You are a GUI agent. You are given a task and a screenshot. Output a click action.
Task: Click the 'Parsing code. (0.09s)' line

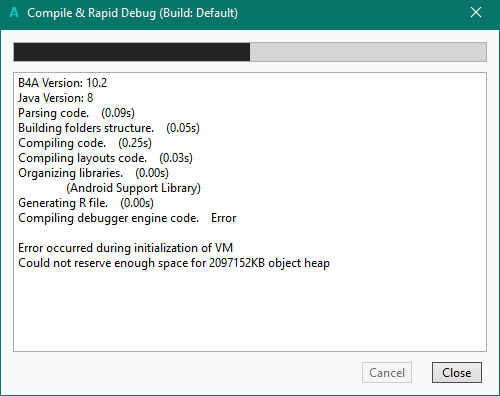coord(76,113)
